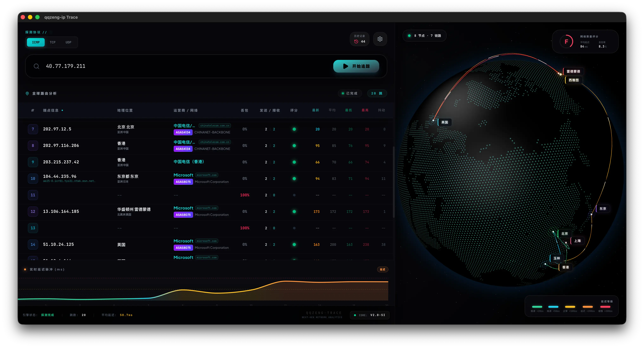The height and width of the screenshot is (348, 644).
Task: Click the IP address input field
Action: click(x=150, y=66)
